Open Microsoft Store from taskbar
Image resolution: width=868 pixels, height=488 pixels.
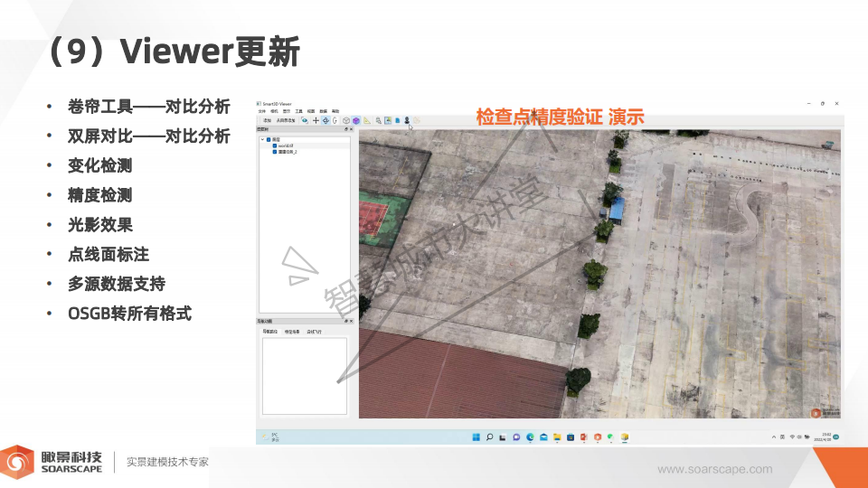click(571, 437)
